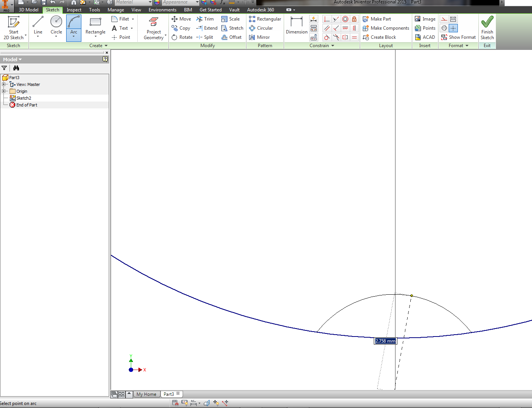This screenshot has width=532, height=408.
Task: Expand View: Master node
Action: click(4, 84)
